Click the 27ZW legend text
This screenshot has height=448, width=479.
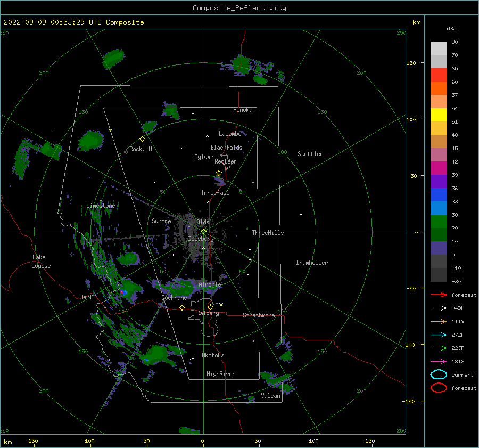[x=458, y=335]
